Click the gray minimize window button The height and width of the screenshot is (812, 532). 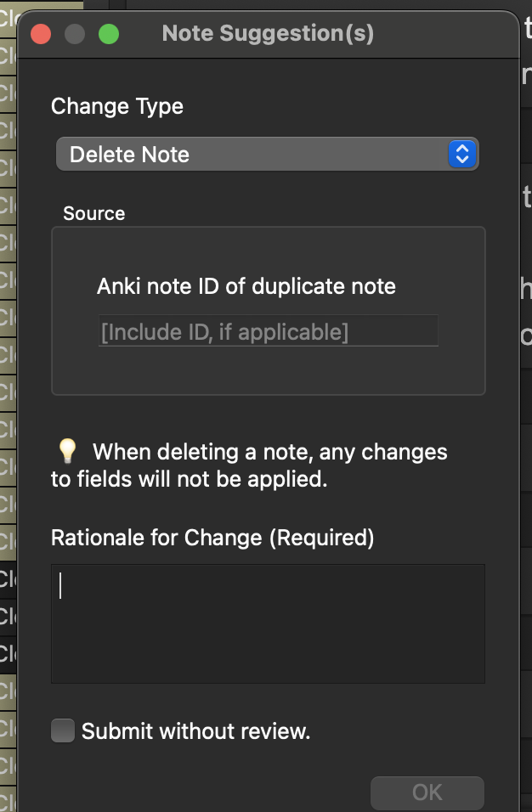point(75,35)
